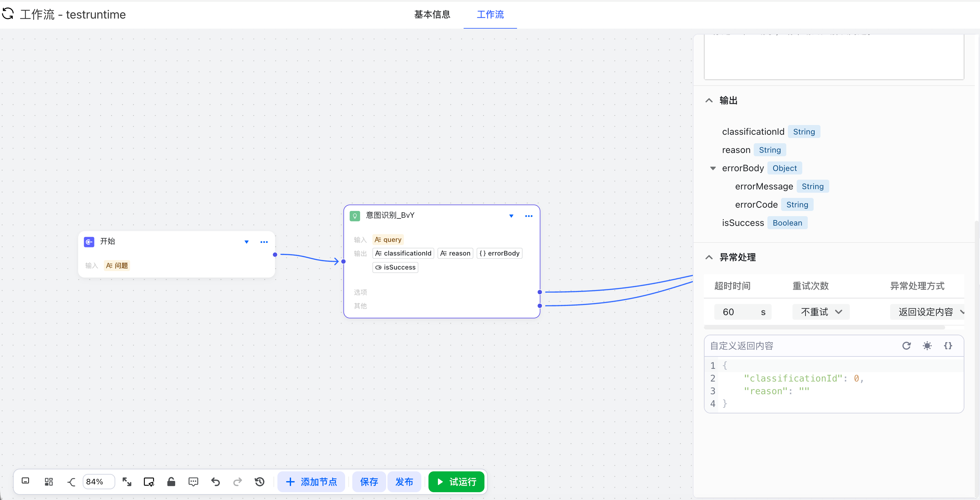This screenshot has width=980, height=500.
Task: Switch to the 基本信息 tab
Action: tap(432, 14)
